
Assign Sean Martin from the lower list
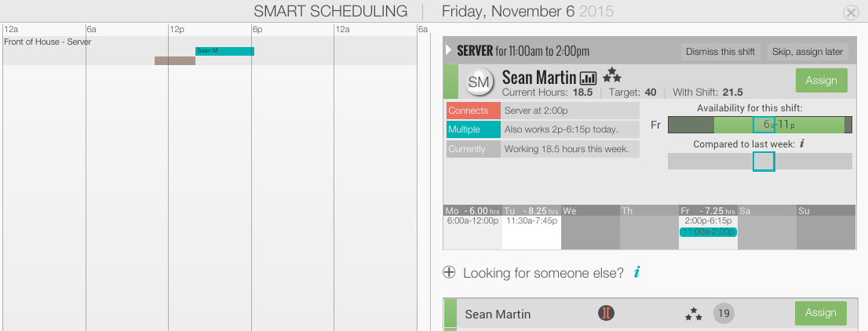820,313
